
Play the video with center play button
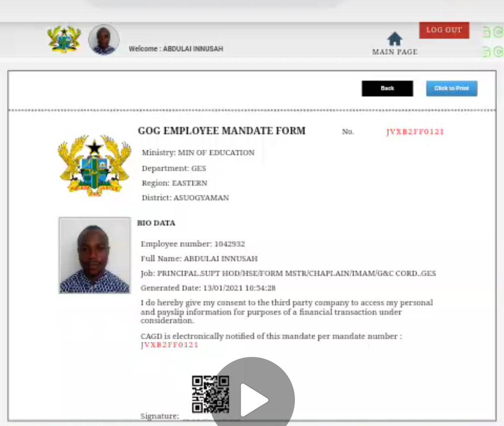[253, 398]
